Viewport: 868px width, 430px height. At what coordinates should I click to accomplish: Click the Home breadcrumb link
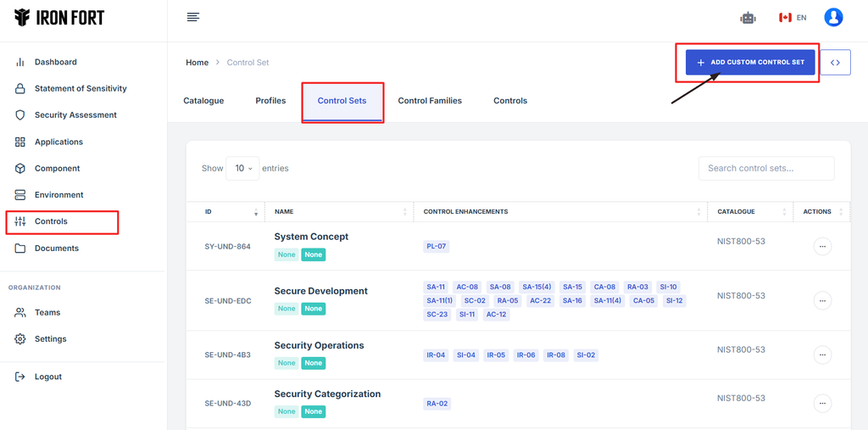[197, 63]
